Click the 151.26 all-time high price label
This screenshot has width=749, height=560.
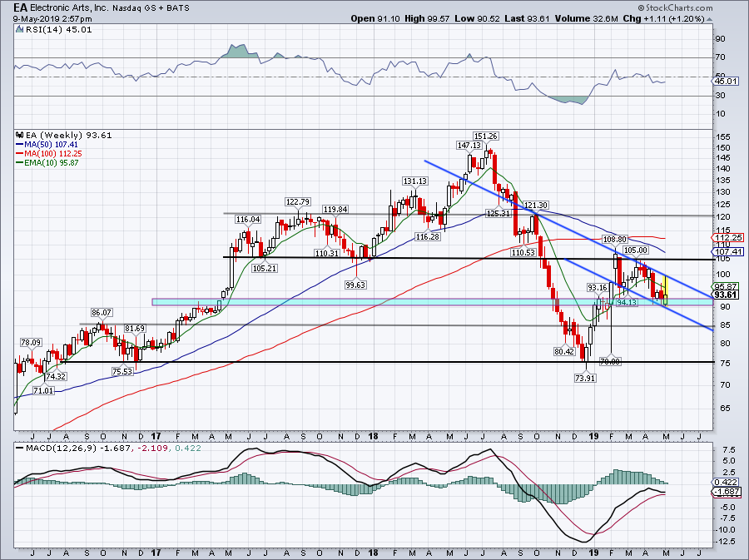(485, 136)
